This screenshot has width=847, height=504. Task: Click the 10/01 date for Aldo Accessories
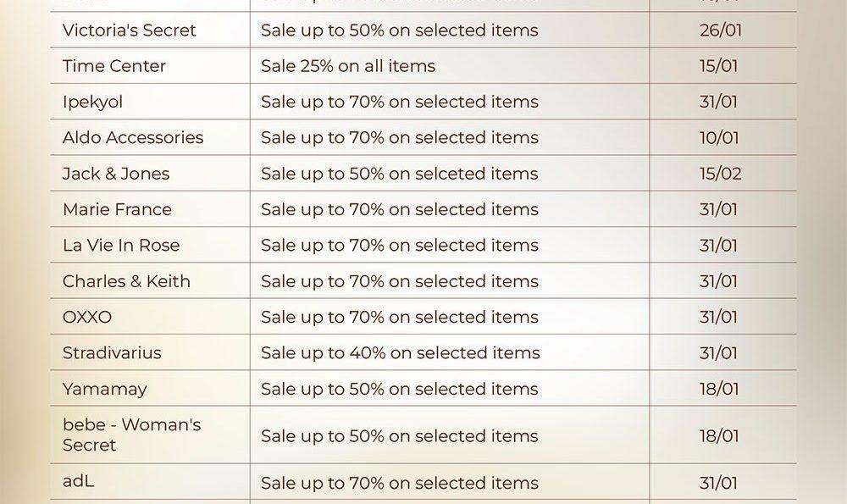coord(719,137)
